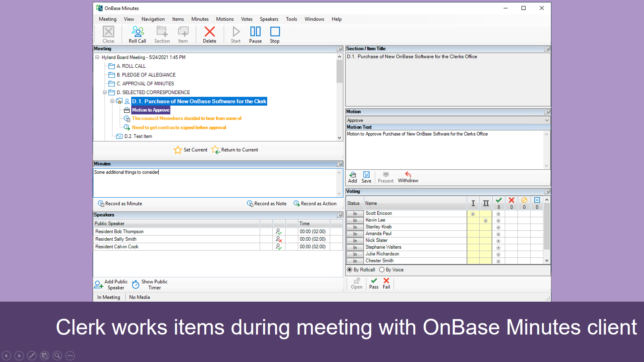The height and width of the screenshot is (362, 644).
Task: Save the motion text
Action: 366,177
